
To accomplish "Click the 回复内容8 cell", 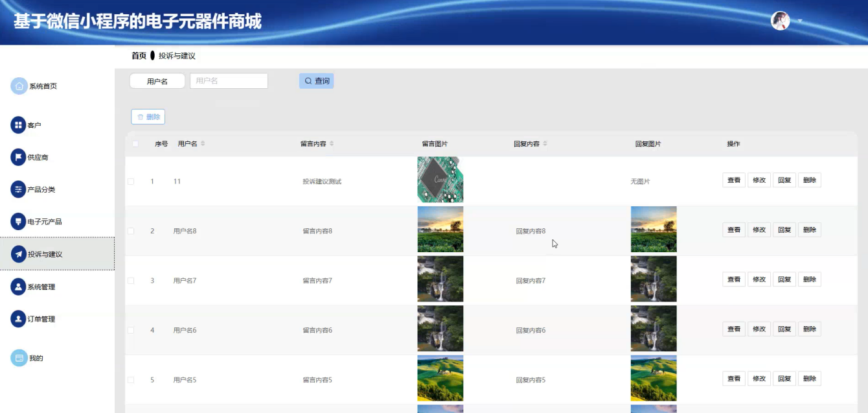I will click(x=531, y=231).
